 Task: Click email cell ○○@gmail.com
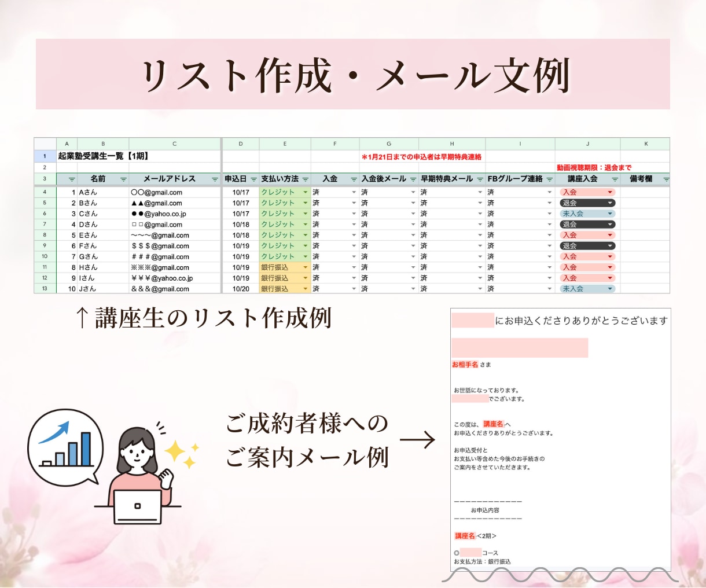click(175, 192)
